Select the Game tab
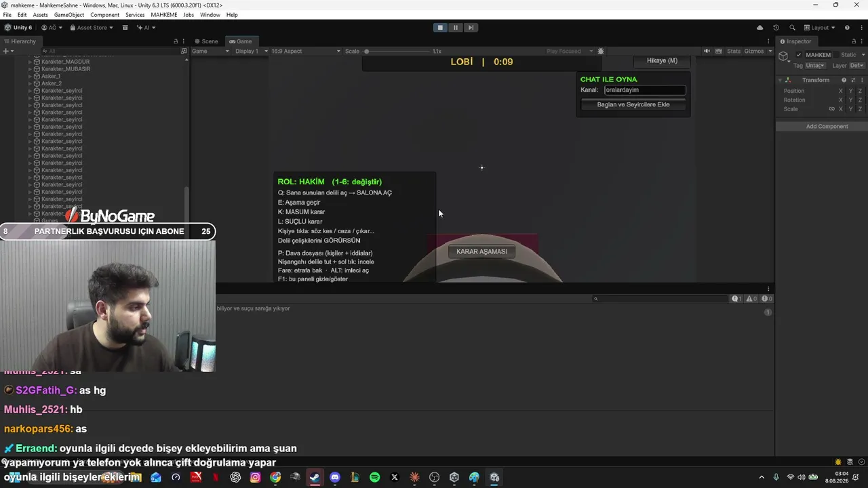 241,41
